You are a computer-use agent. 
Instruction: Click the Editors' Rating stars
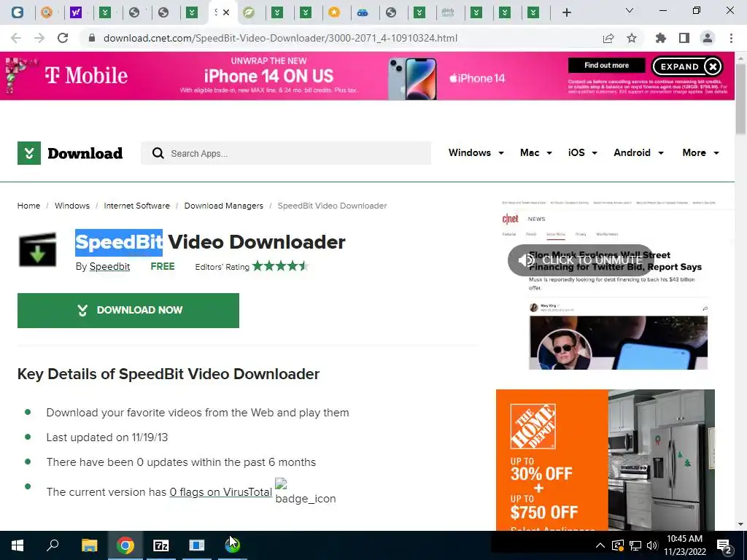[x=281, y=266]
